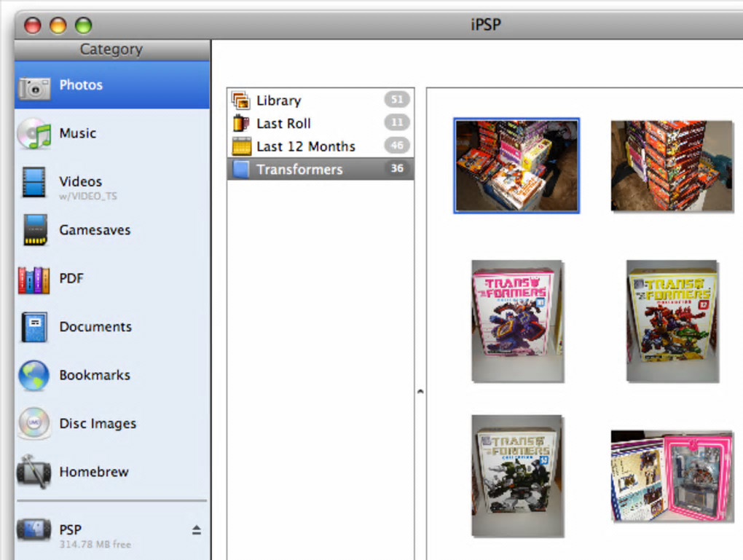This screenshot has width=743, height=560.
Task: Choose the Last 12 Months album label
Action: (x=306, y=146)
